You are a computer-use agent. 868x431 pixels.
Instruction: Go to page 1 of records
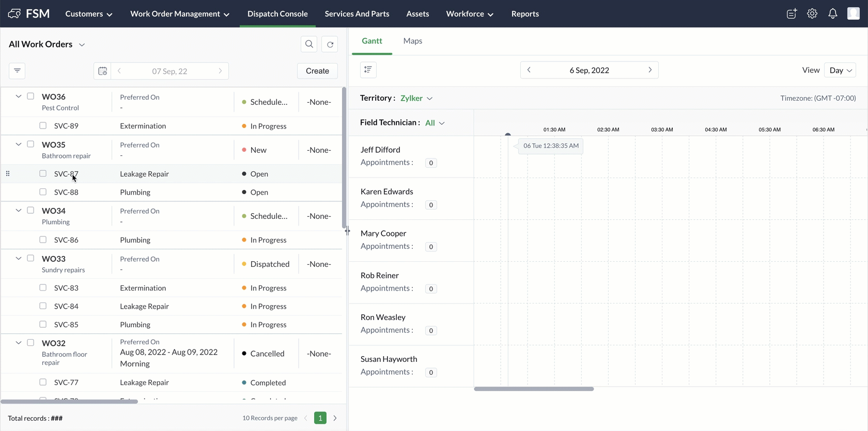point(320,418)
